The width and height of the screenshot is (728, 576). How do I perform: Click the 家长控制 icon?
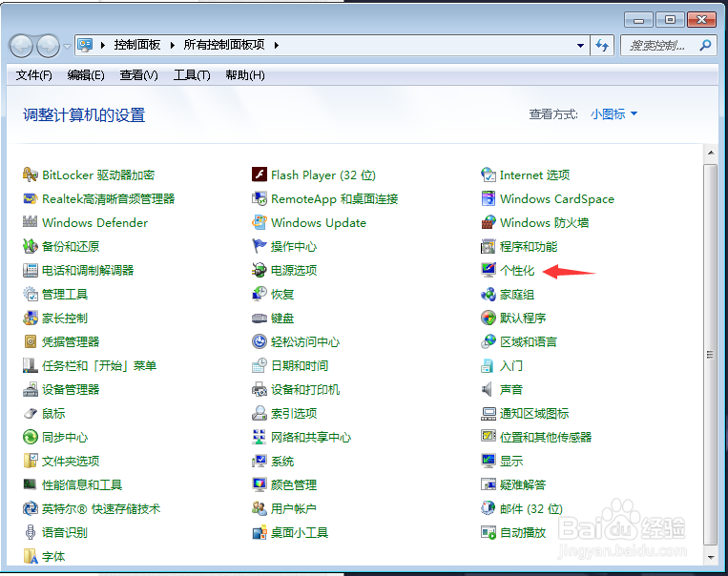(31, 319)
